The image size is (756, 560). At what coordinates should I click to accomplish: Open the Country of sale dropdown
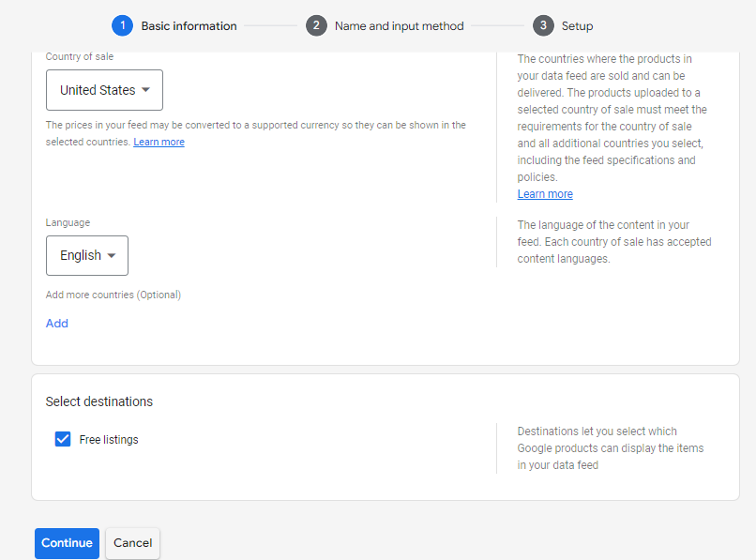pos(104,90)
